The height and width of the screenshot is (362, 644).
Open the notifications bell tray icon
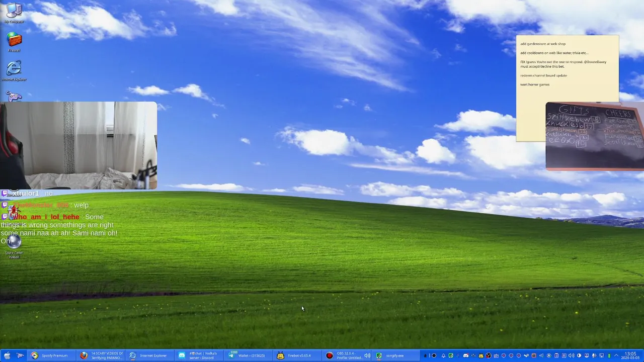pyautogui.click(x=443, y=355)
